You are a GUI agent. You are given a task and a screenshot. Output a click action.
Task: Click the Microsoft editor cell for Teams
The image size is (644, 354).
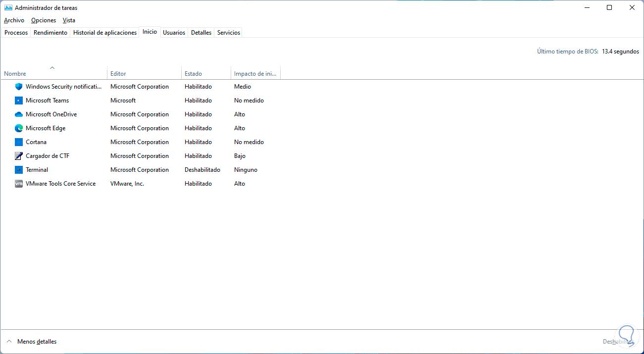click(x=123, y=101)
